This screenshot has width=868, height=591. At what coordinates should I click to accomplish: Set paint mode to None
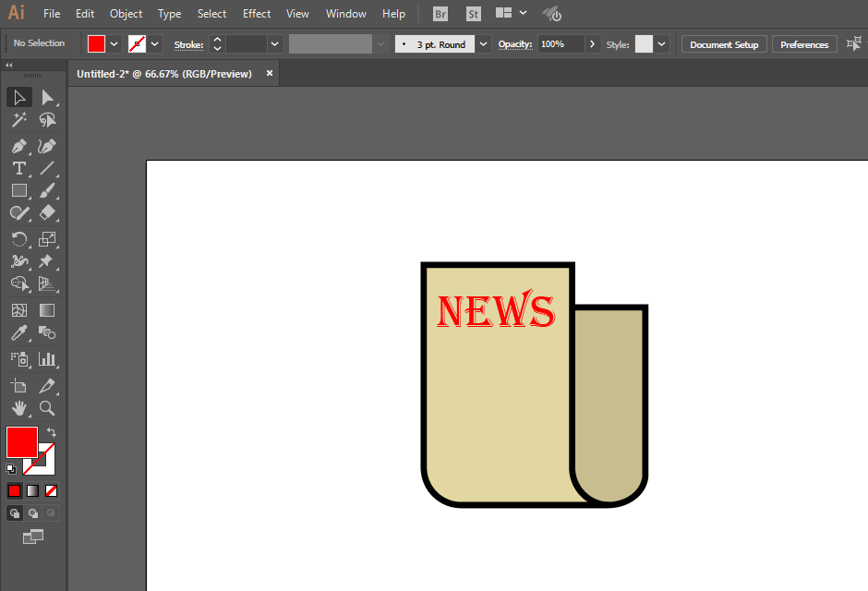coord(51,491)
